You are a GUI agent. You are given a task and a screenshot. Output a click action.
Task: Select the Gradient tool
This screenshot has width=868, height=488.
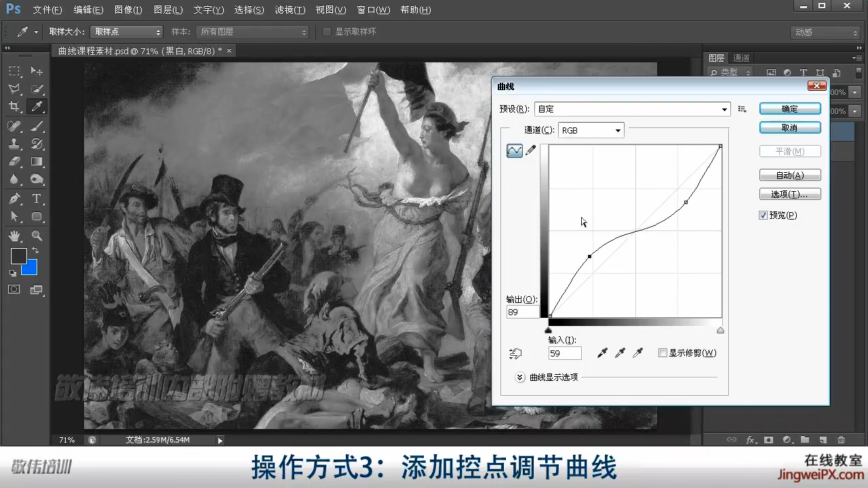37,161
